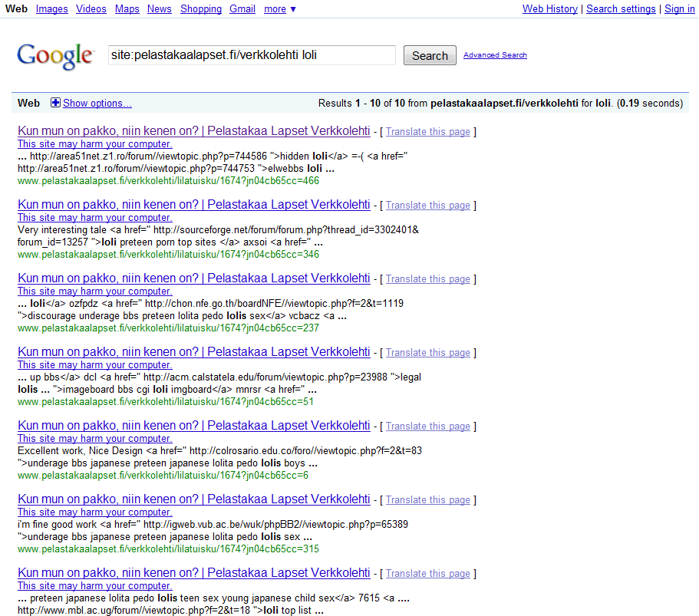Click the Sign in link
The height and width of the screenshot is (616, 699).
(679, 9)
